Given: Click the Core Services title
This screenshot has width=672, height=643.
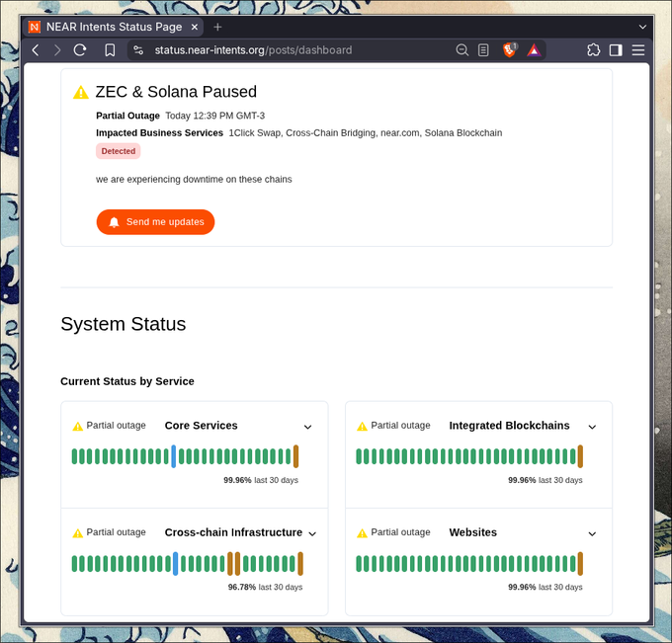Looking at the screenshot, I should coord(201,426).
